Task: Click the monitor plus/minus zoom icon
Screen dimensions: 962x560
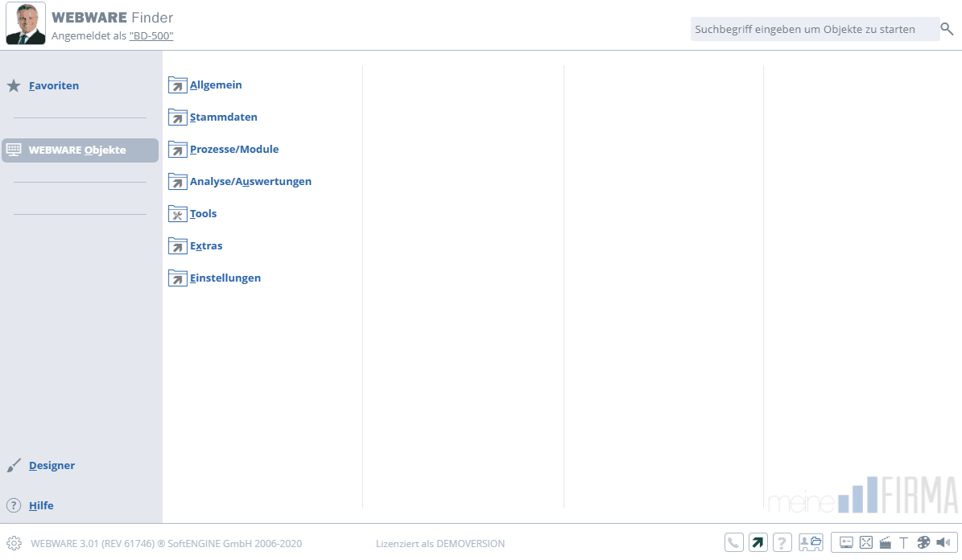Action: click(846, 543)
